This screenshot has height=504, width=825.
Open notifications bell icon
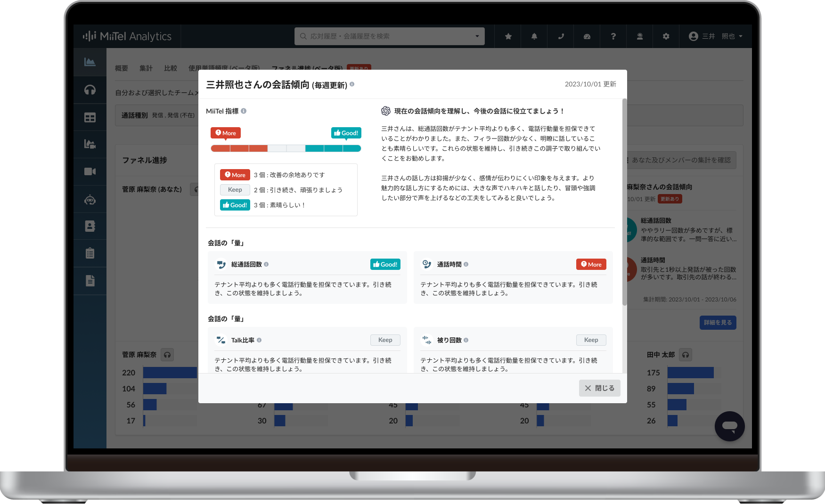tap(534, 36)
